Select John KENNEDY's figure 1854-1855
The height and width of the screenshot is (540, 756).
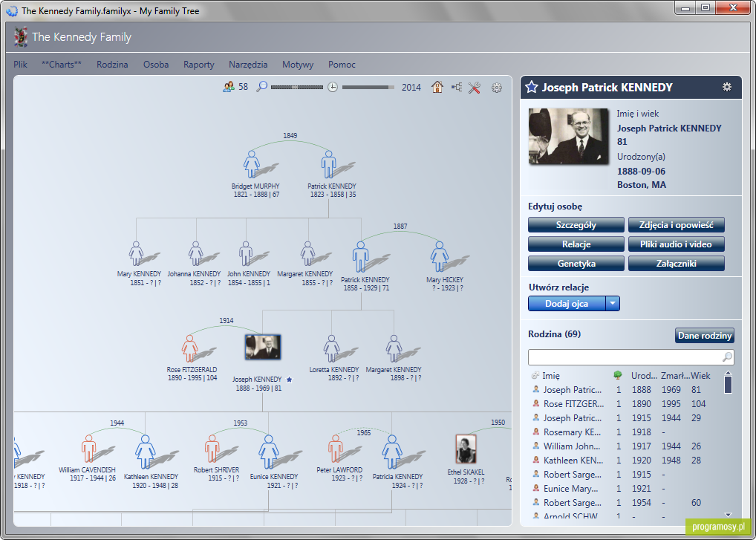point(246,253)
